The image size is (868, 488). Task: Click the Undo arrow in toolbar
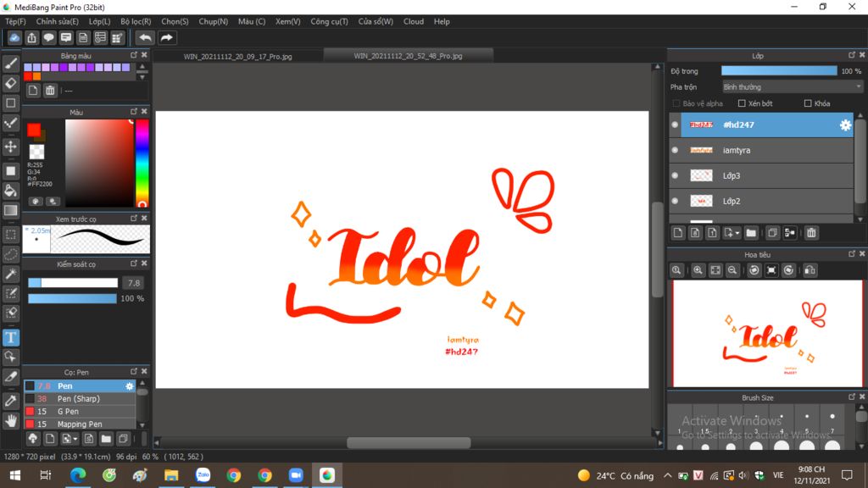145,37
